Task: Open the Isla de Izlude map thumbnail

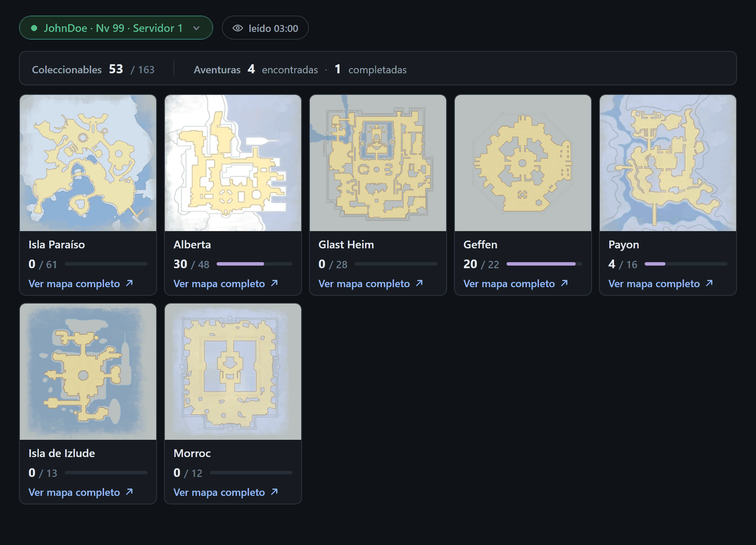Action: click(x=88, y=372)
